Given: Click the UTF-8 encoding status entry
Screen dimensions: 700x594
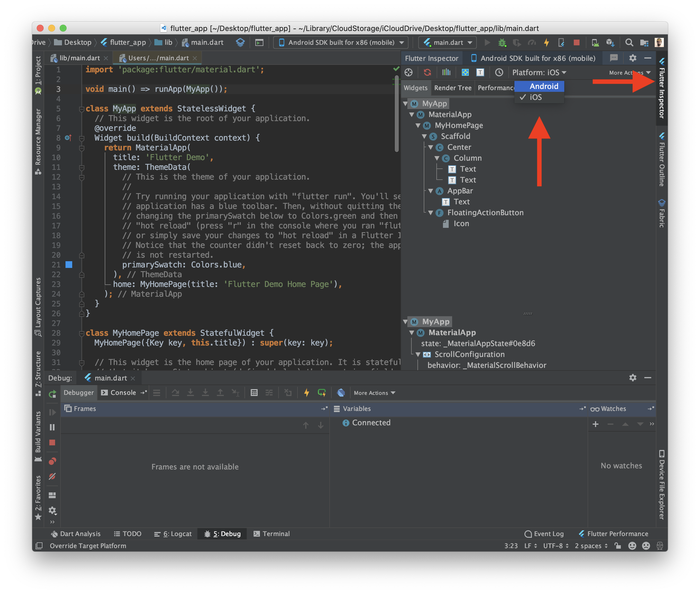Looking at the screenshot, I should pyautogui.click(x=556, y=546).
